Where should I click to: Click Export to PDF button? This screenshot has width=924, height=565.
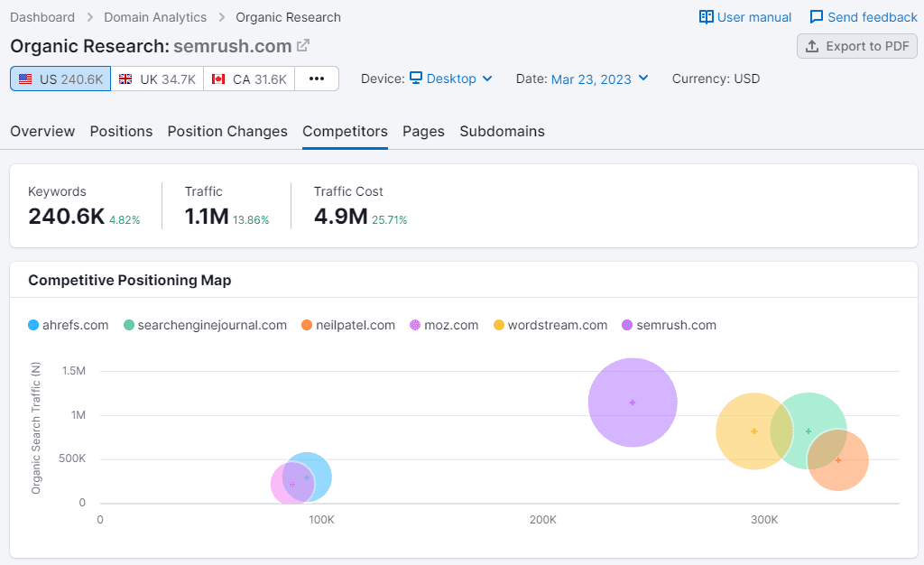pos(857,46)
